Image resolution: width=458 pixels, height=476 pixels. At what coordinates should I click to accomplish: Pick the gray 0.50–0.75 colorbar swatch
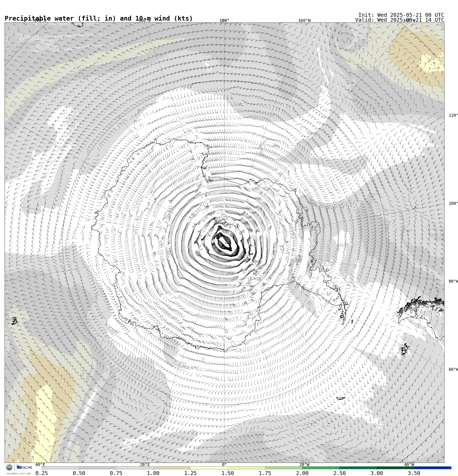98,468
